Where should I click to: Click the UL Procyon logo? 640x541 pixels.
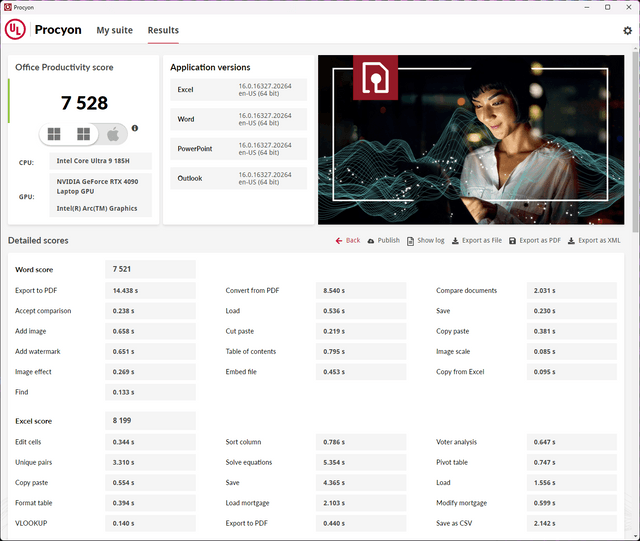pos(15,30)
